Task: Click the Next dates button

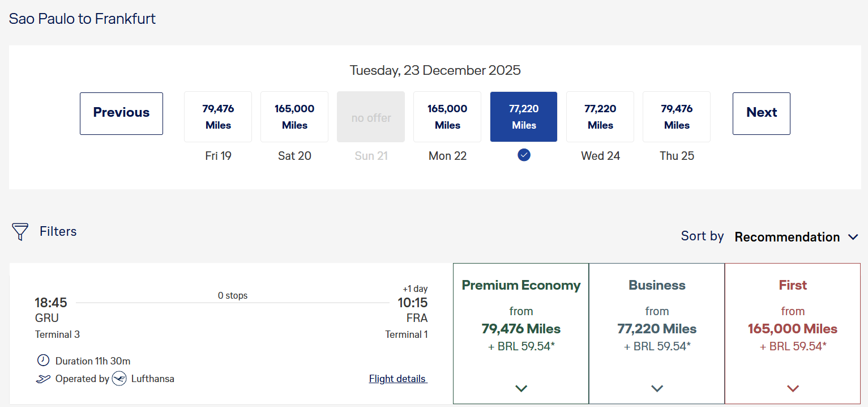Action: click(762, 113)
